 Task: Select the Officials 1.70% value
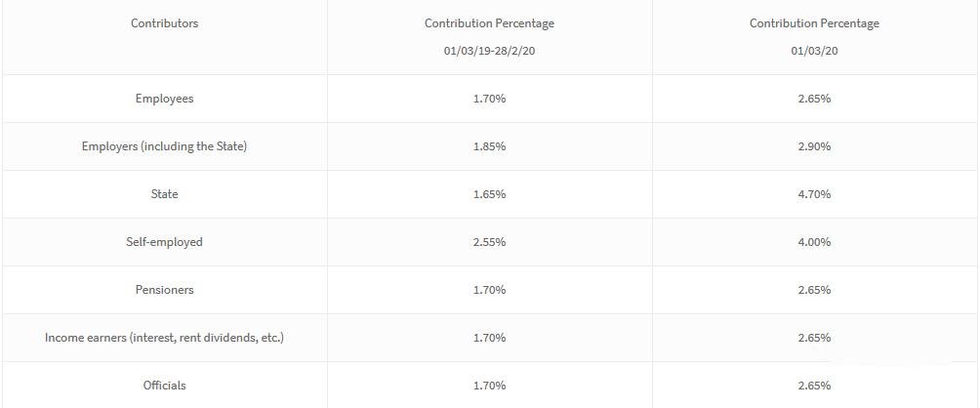pos(489,386)
